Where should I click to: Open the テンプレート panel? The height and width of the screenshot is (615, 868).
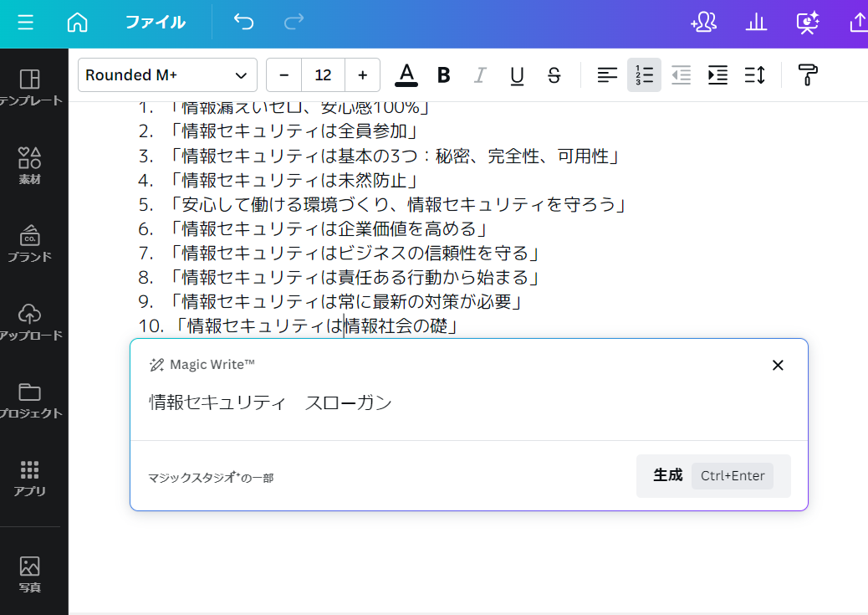pyautogui.click(x=30, y=88)
